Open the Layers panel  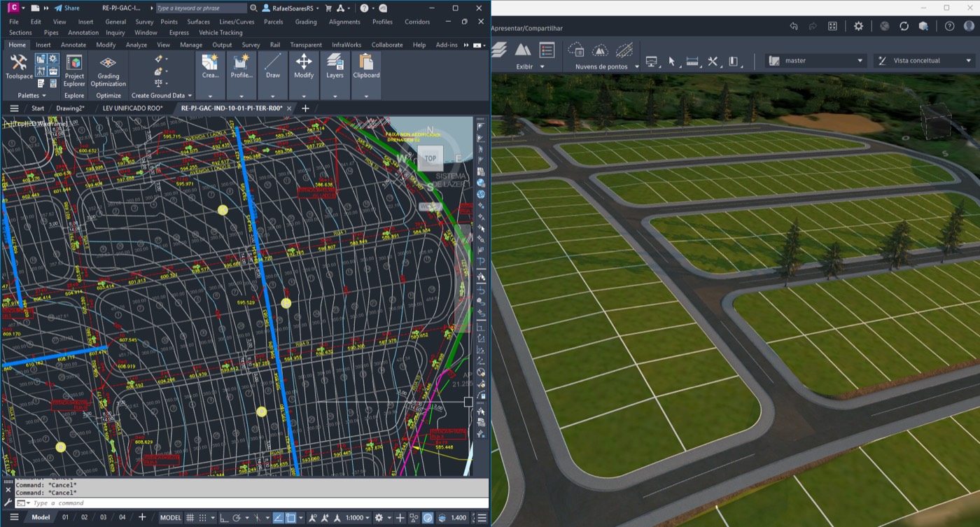coord(335,66)
